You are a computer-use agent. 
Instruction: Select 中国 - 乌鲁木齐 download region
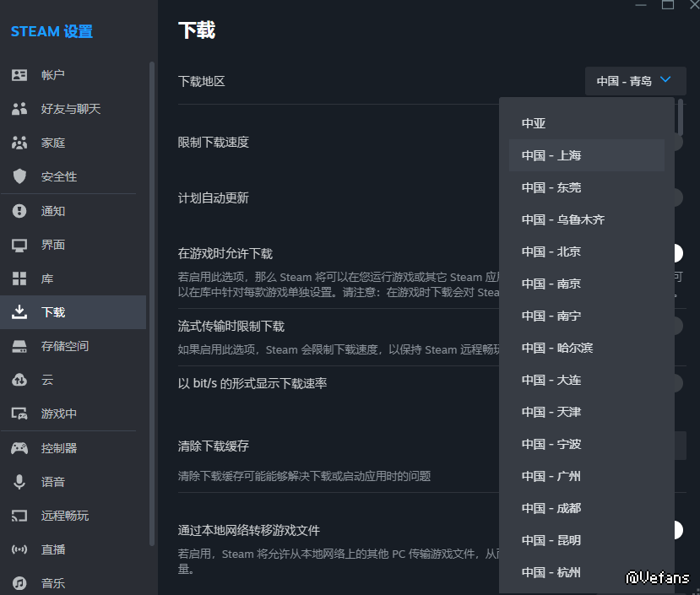pos(587,219)
